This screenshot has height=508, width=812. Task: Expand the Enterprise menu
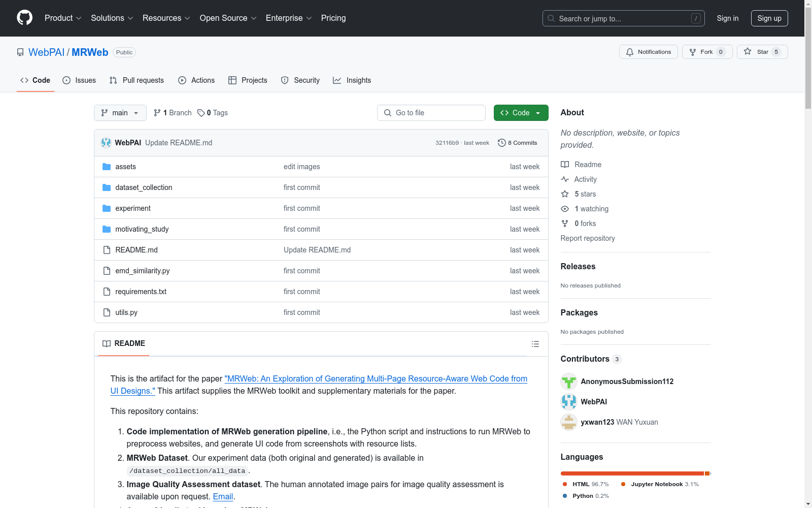[289, 18]
